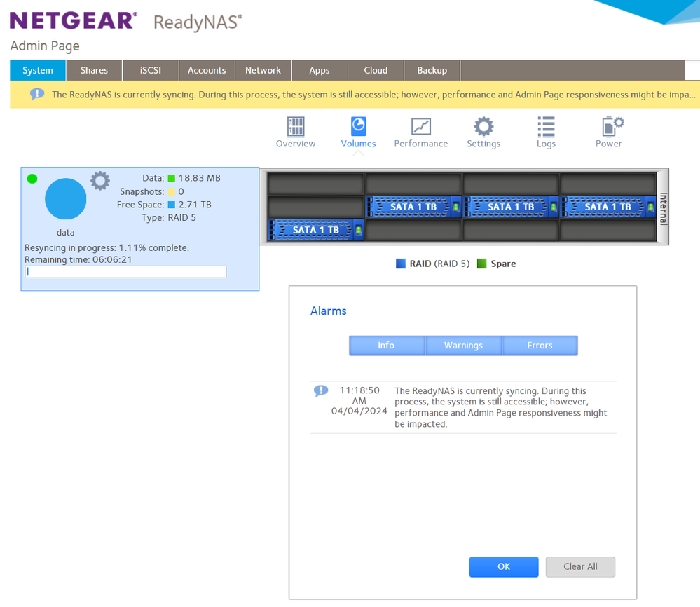Click the empty top-left drive bay
The width and height of the screenshot is (700, 607).
(x=315, y=183)
